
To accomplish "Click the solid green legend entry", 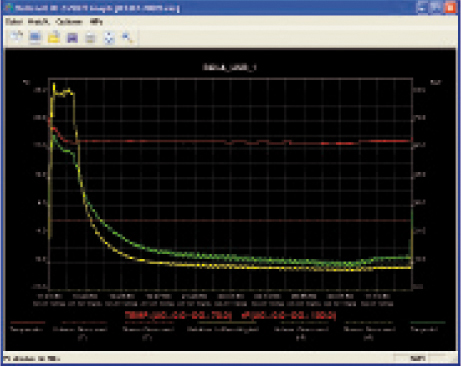I will [x=428, y=327].
